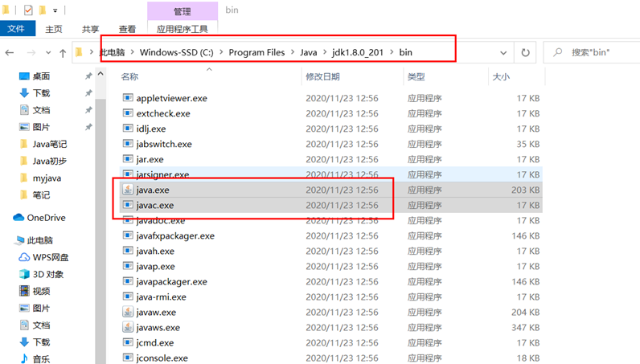Switch to the 主页 ribbon tab
Image resolution: width=640 pixels, height=364 pixels.
point(54,29)
